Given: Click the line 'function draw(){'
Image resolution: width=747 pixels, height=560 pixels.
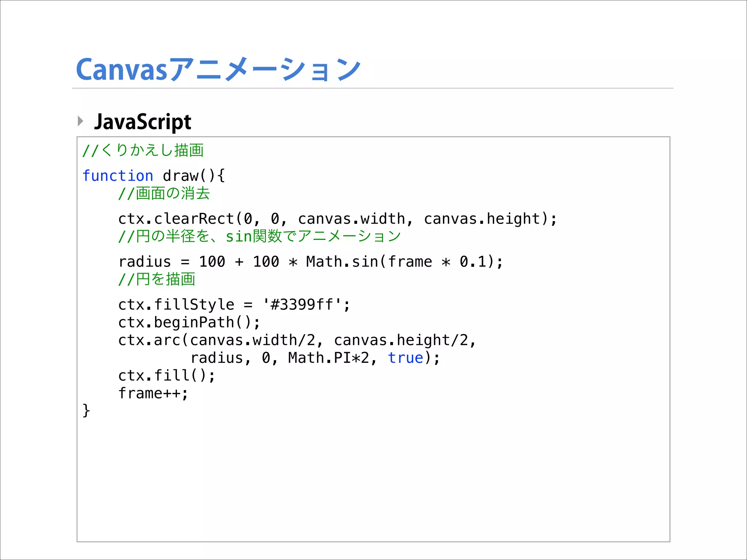Looking at the screenshot, I should [154, 176].
